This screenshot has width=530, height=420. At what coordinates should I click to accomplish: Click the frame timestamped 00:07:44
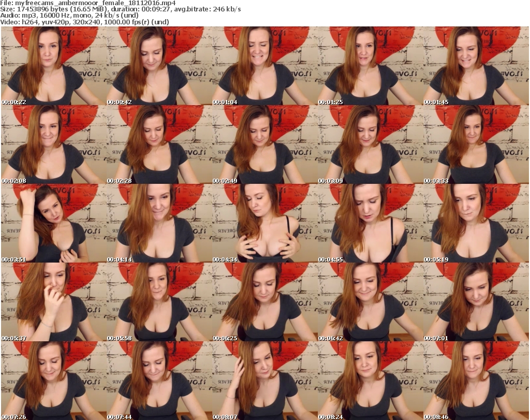pos(159,381)
